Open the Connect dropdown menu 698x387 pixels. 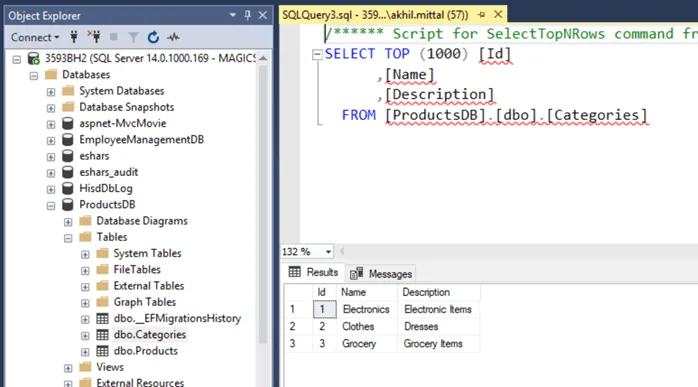[35, 37]
